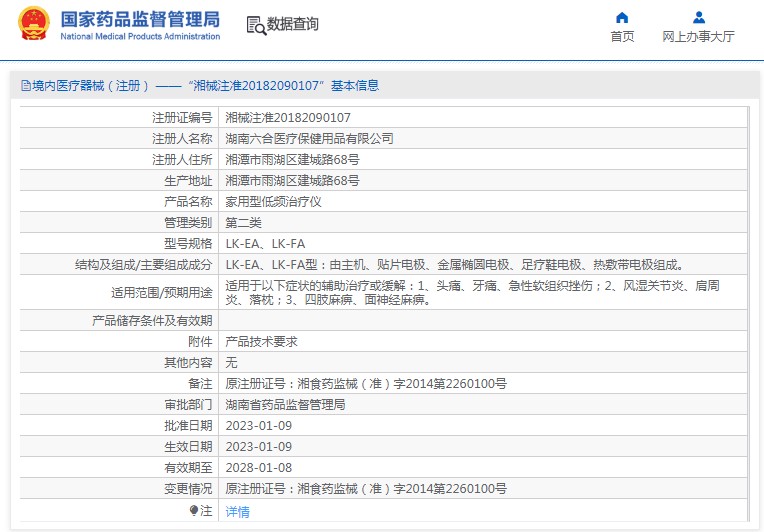Select the 生产地址 address value
Screen dimensions: 764x532
(x=292, y=180)
